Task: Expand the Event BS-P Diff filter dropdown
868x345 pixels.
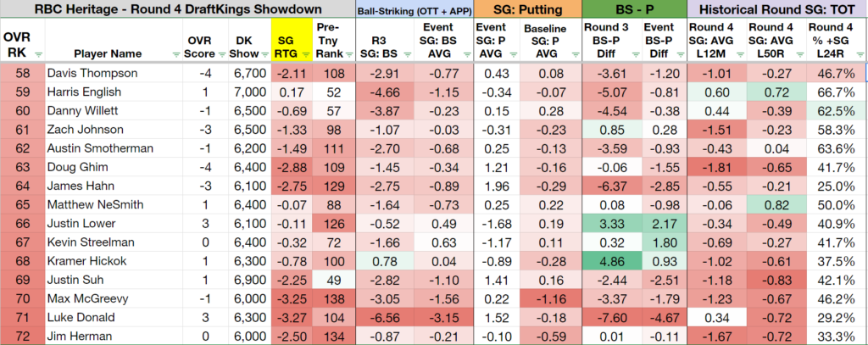Action: pyautogui.click(x=680, y=54)
